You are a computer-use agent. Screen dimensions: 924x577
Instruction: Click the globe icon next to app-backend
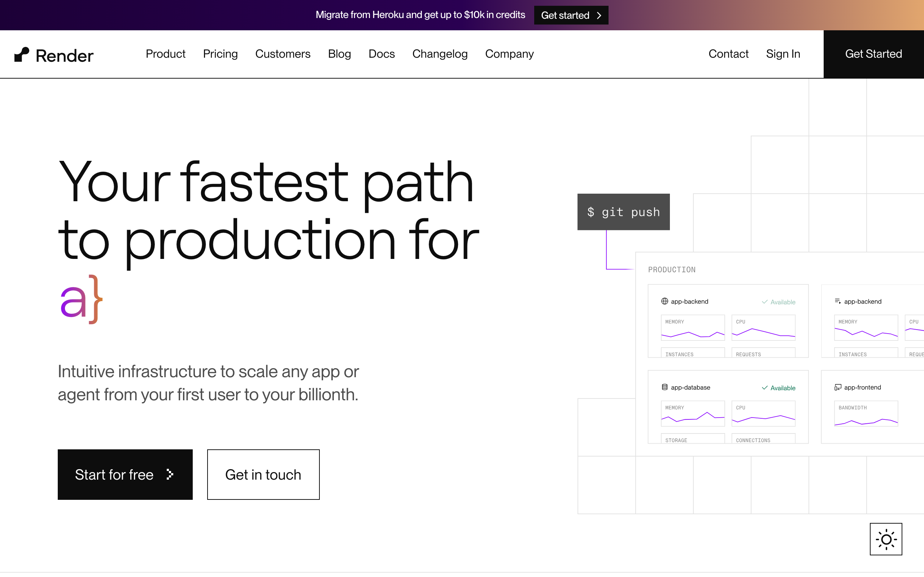[x=664, y=301]
